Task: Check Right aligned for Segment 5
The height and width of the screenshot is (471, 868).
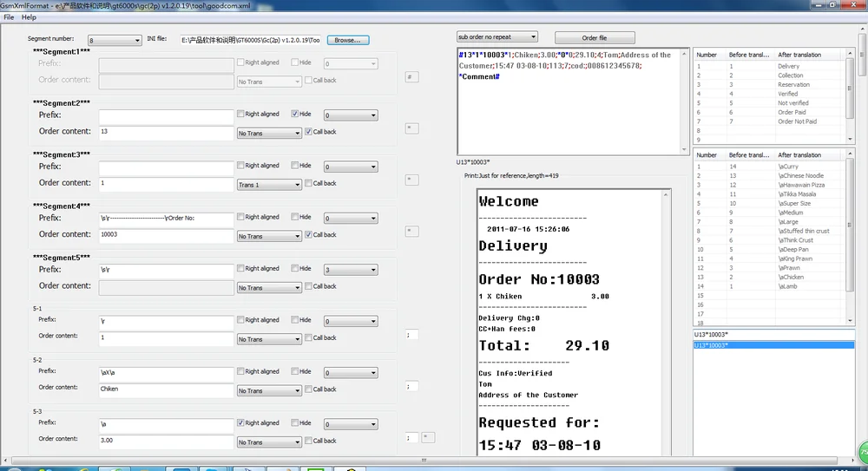Action: point(240,268)
